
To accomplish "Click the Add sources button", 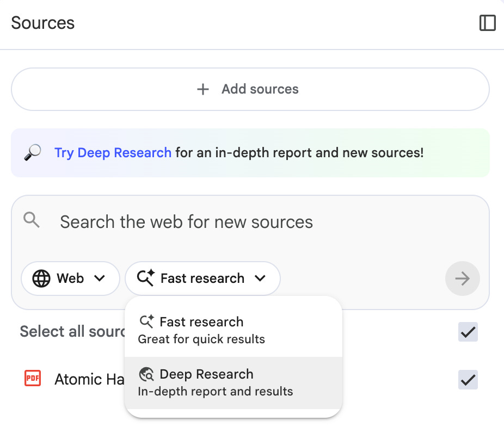I will pyautogui.click(x=250, y=89).
